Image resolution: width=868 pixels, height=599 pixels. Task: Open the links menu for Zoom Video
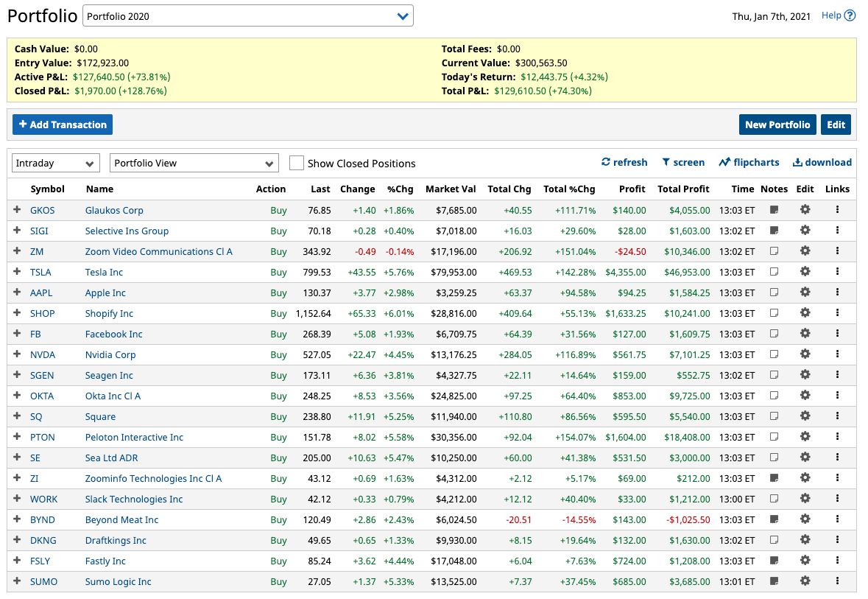(837, 251)
